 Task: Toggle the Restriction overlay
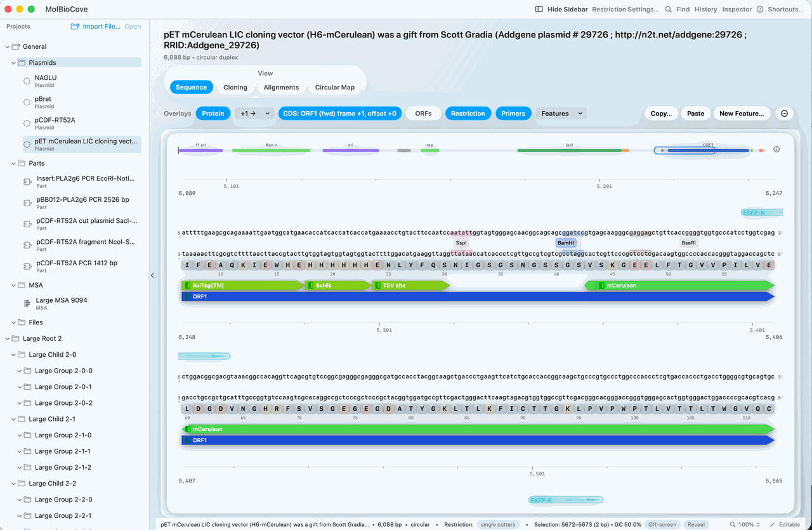click(x=468, y=114)
